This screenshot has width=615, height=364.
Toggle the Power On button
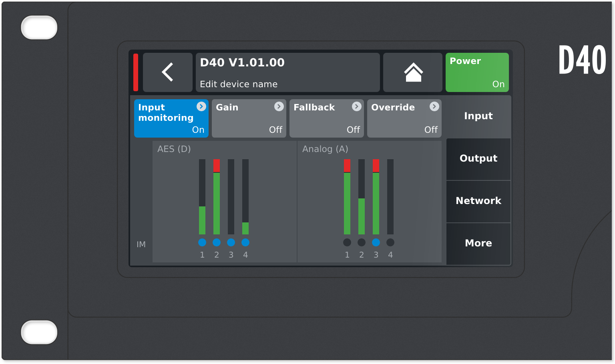pos(477,72)
